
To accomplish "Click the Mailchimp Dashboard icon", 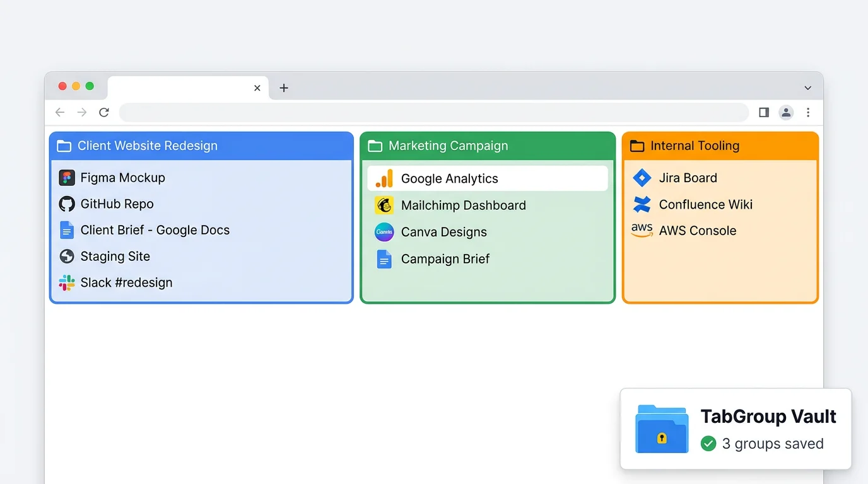I will 385,205.
